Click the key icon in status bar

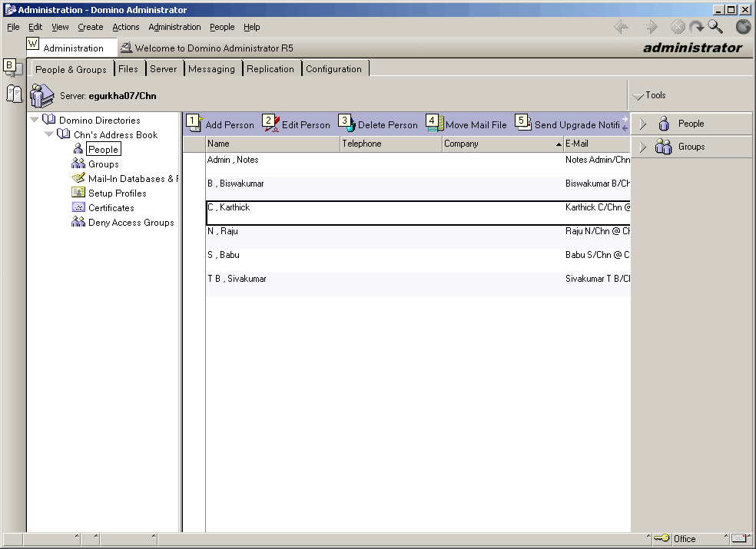pyautogui.click(x=661, y=538)
